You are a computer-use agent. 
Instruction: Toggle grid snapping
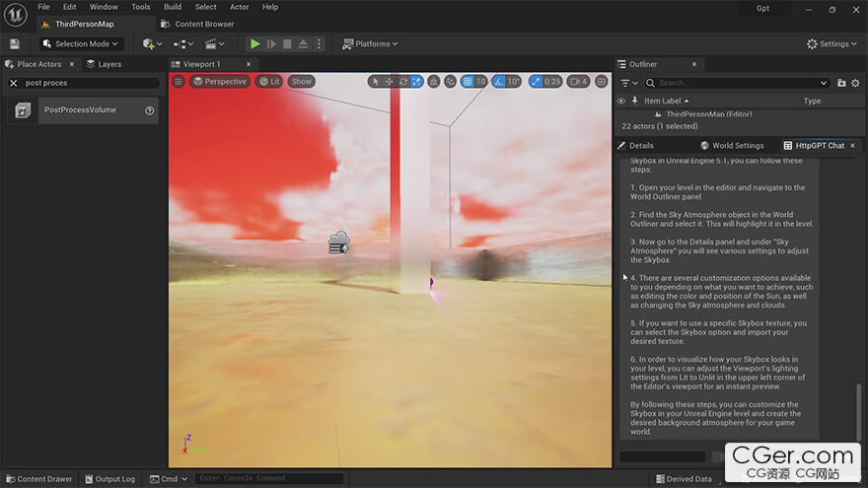[x=468, y=81]
